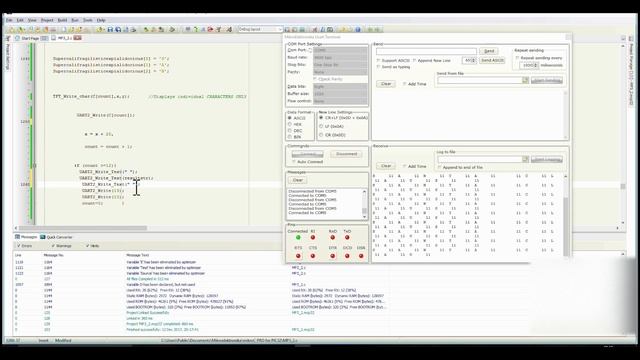640x360 pixels.
Task: Select HEX data format
Action: point(290,124)
